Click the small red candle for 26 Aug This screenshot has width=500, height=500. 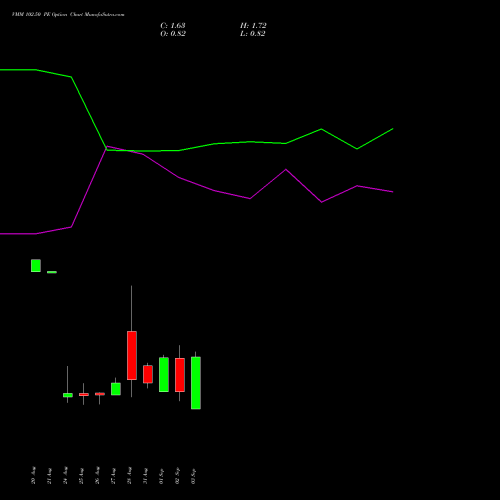100,394
